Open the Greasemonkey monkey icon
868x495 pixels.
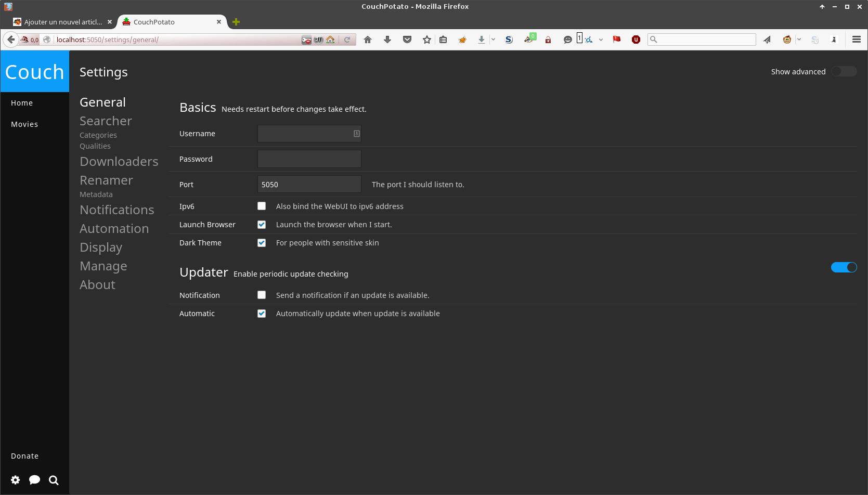(787, 40)
